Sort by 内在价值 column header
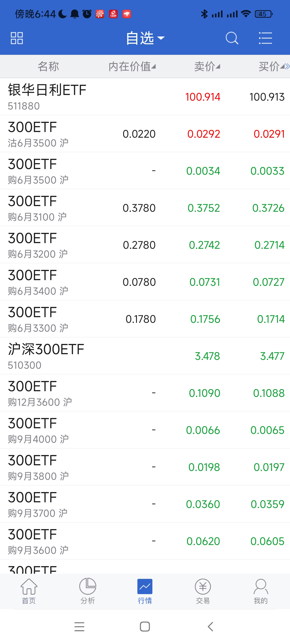This screenshot has height=644, width=290. tap(132, 67)
